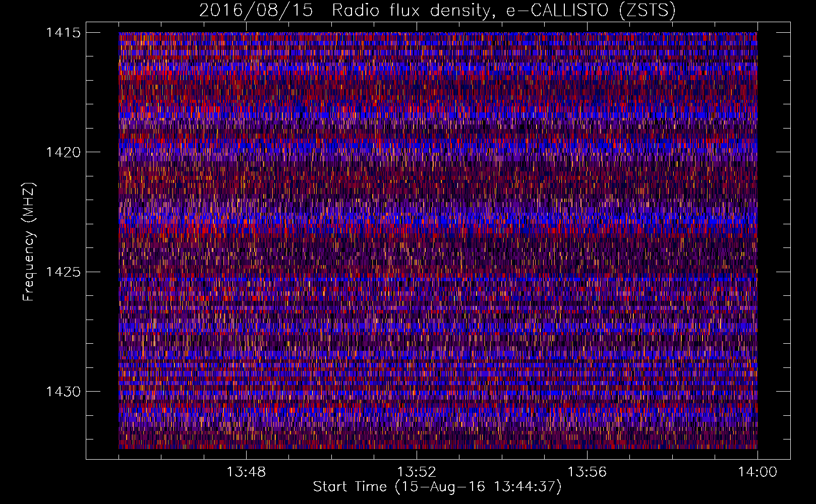Click the 'Frequency (MHZ)' axis title
Screen dimensions: 816x504
(29, 242)
